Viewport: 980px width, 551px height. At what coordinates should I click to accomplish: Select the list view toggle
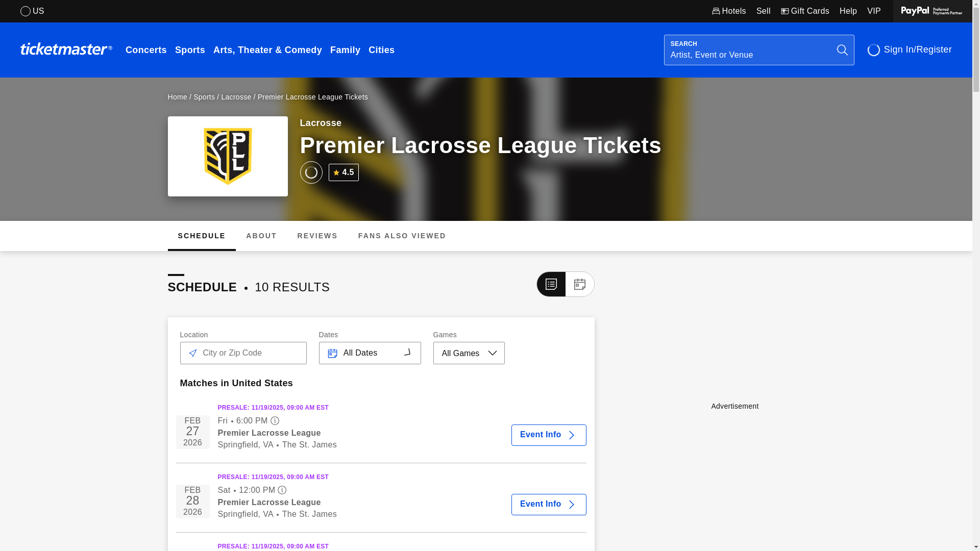551,284
